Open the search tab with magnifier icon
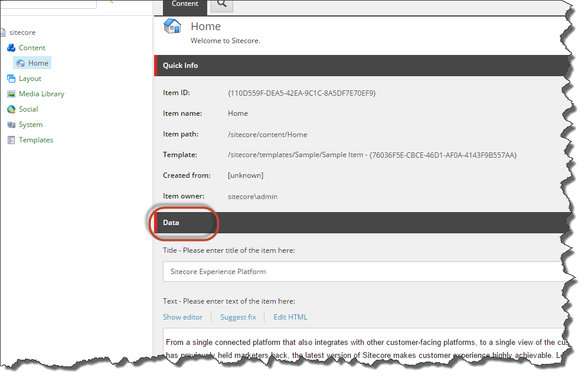The height and width of the screenshot is (381, 588). tap(222, 5)
